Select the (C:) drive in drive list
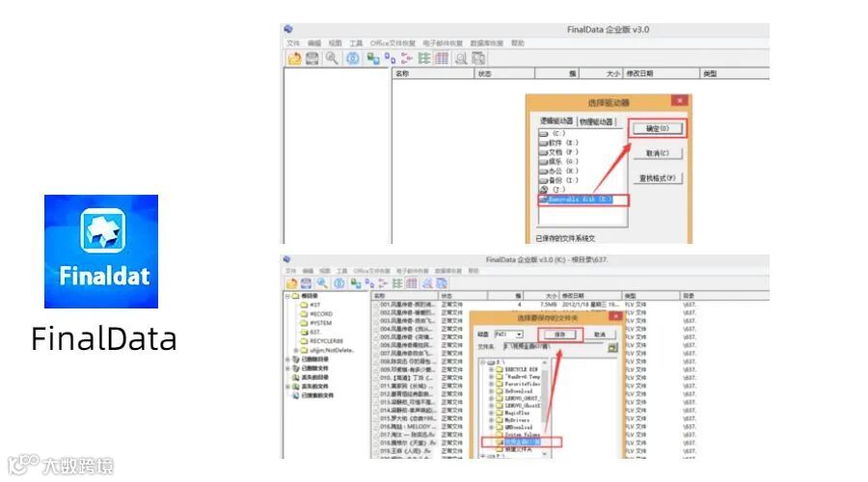 point(553,133)
